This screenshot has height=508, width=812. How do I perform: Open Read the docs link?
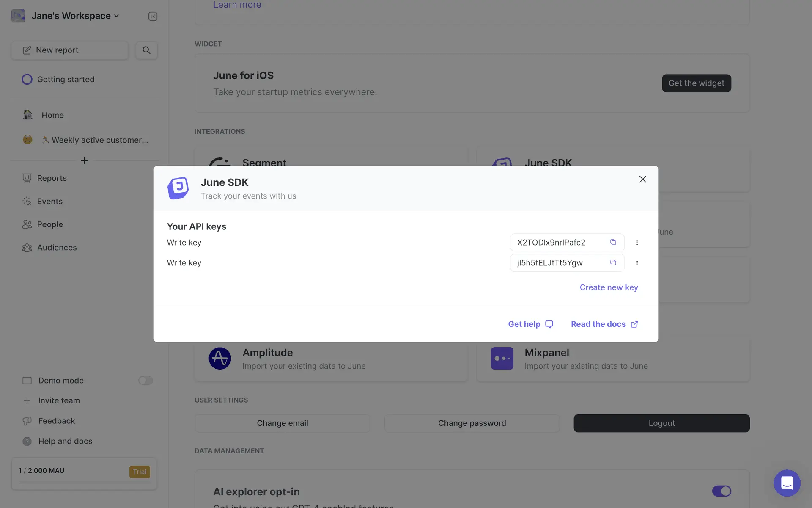pyautogui.click(x=604, y=324)
